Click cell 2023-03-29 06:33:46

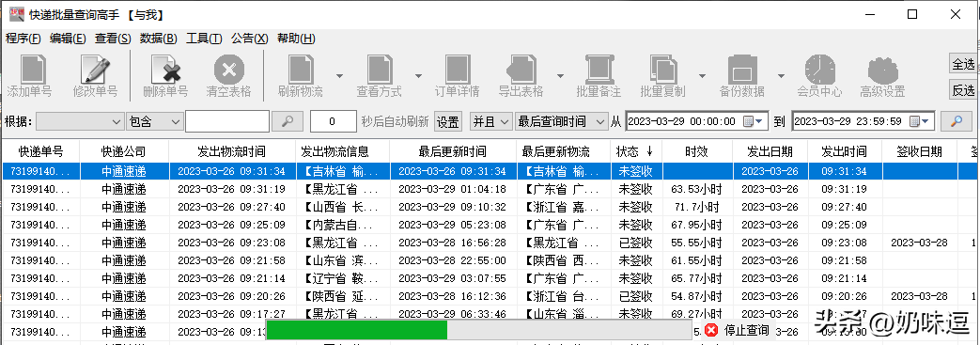click(453, 314)
